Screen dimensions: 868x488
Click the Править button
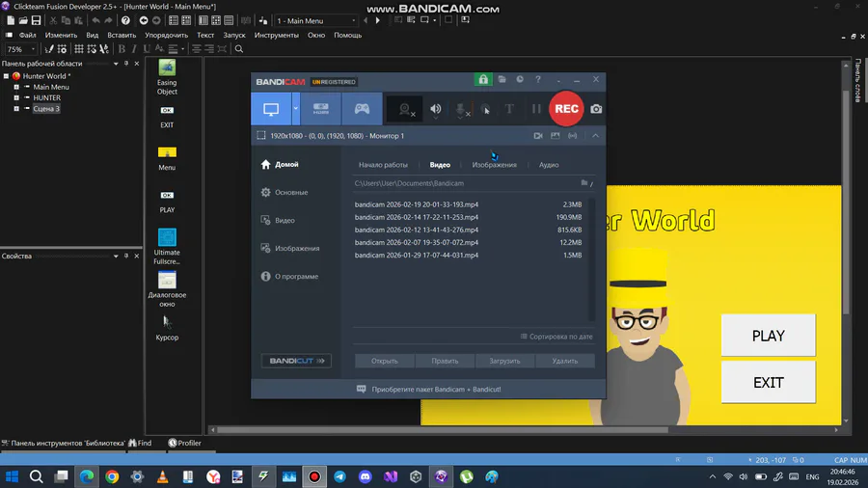pos(445,361)
